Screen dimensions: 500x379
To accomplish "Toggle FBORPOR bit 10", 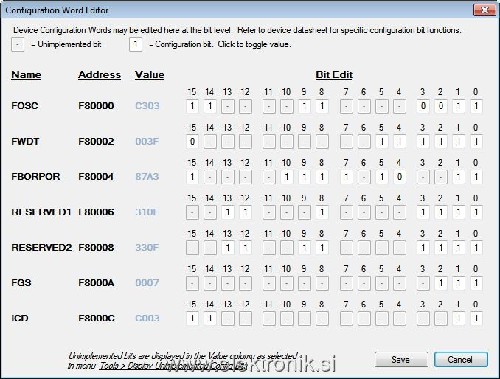I will tap(287, 177).
